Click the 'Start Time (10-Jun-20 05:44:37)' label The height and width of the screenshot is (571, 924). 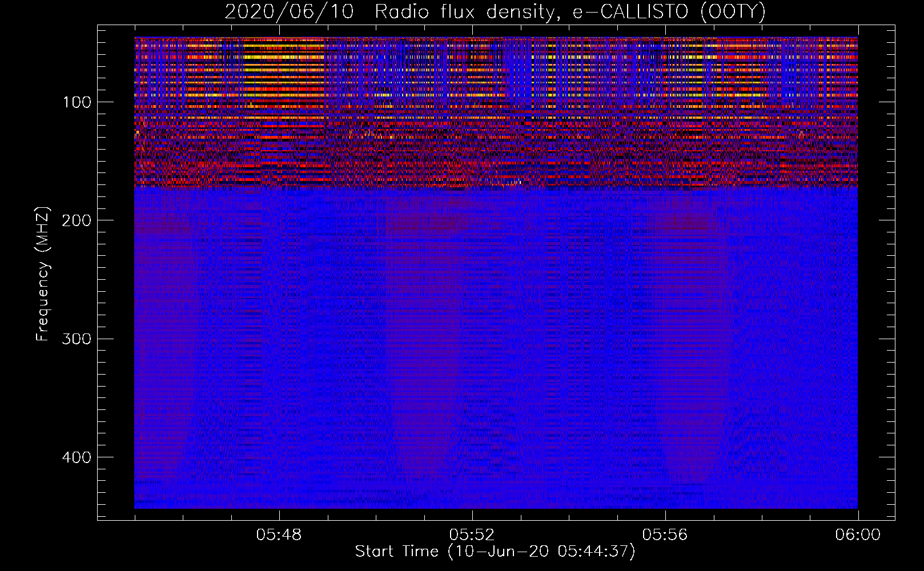(495, 552)
